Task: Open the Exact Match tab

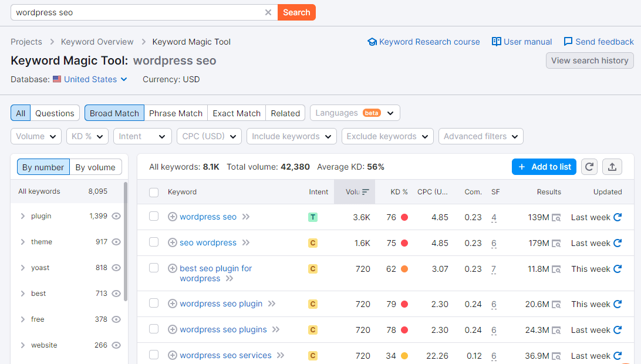Action: (x=236, y=113)
